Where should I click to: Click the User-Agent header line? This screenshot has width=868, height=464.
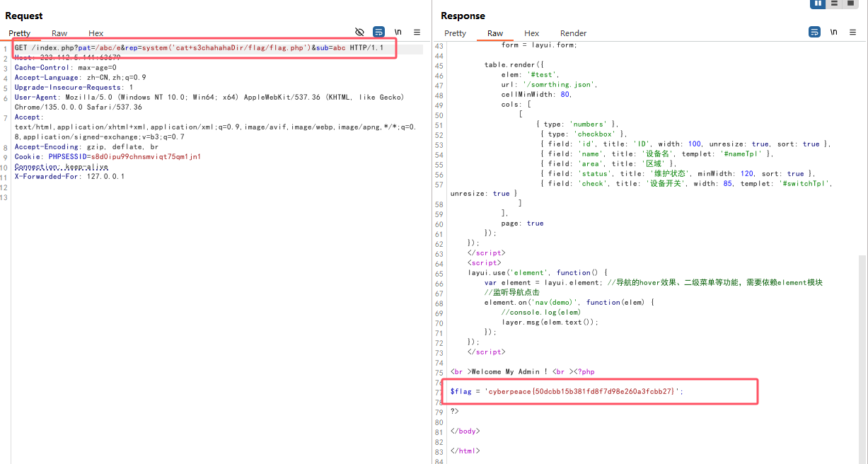click(x=209, y=103)
